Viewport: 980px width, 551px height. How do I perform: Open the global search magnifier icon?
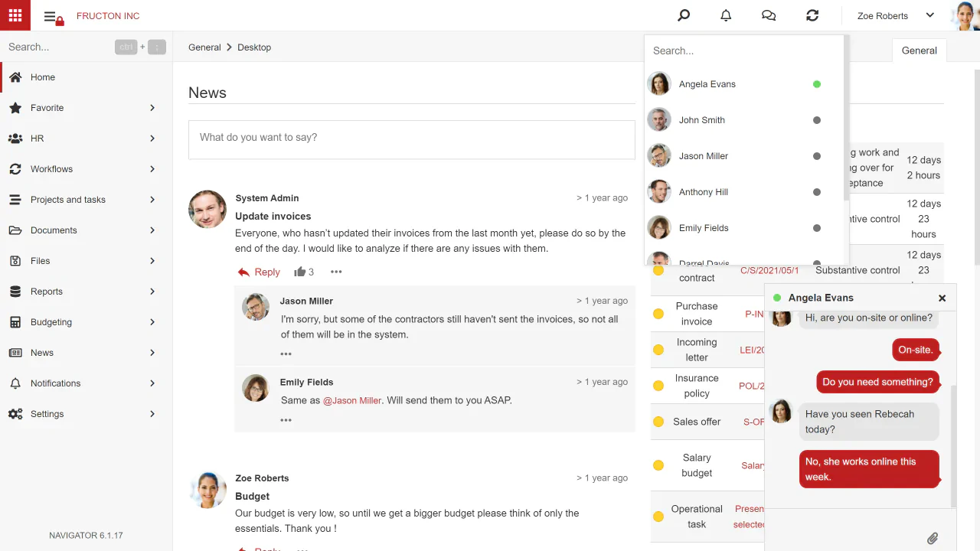click(683, 15)
